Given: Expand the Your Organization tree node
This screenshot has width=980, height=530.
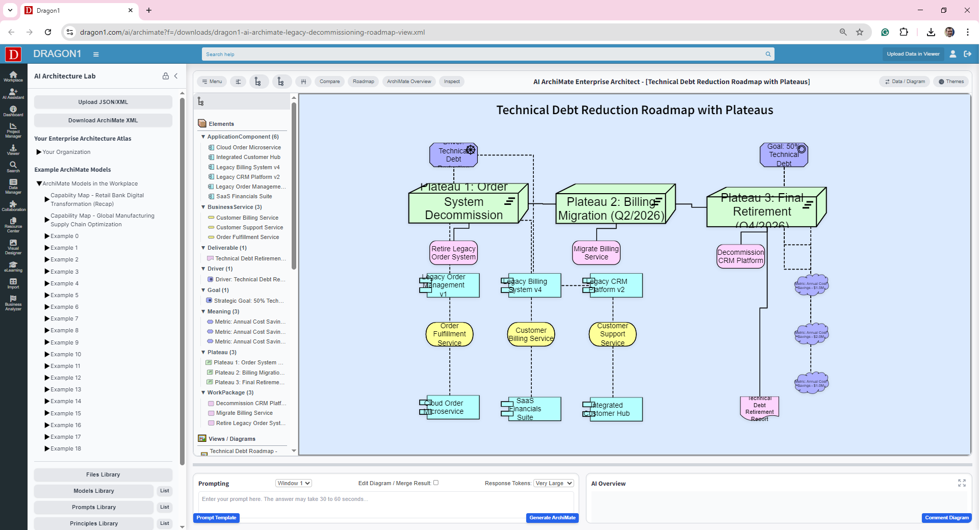Looking at the screenshot, I should click(x=39, y=152).
